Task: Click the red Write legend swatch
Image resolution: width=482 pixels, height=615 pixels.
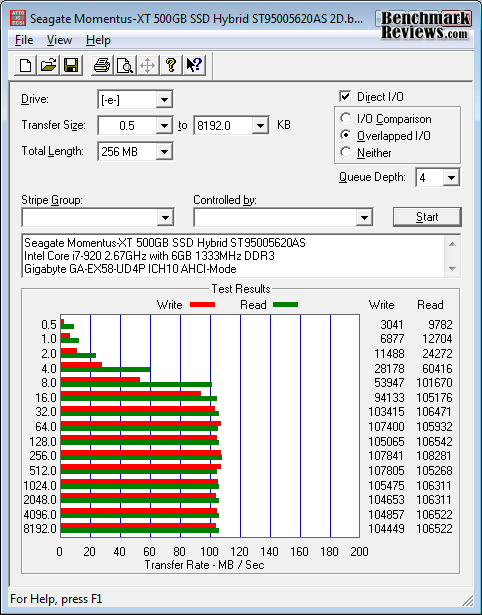Action: point(202,305)
